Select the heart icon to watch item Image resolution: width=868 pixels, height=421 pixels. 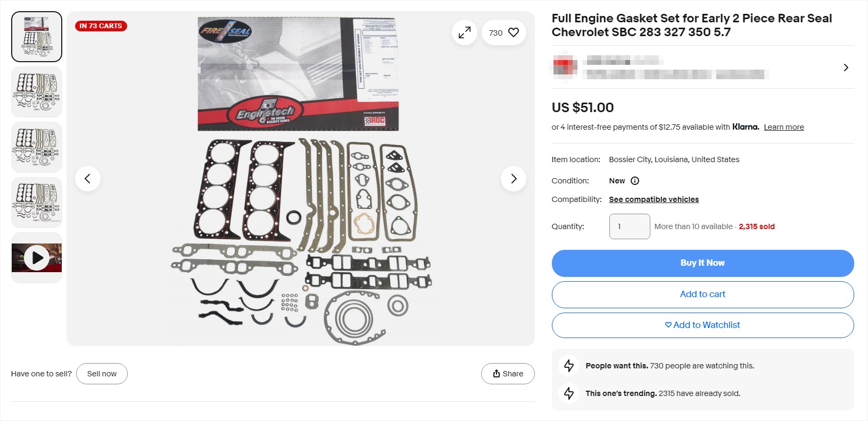[x=512, y=32]
